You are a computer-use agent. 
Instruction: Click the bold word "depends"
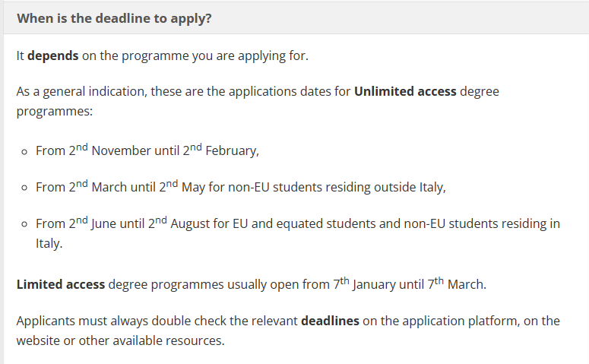(x=52, y=56)
